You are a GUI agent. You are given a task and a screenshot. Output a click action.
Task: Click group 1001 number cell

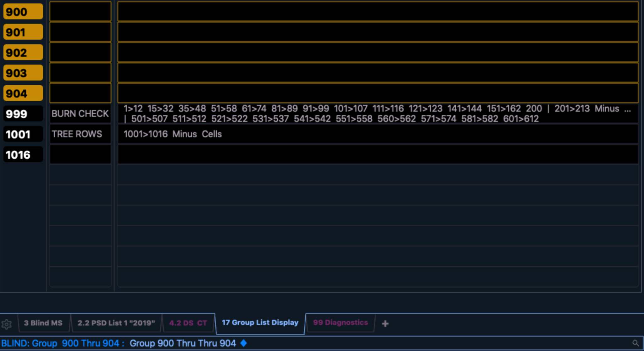click(23, 134)
